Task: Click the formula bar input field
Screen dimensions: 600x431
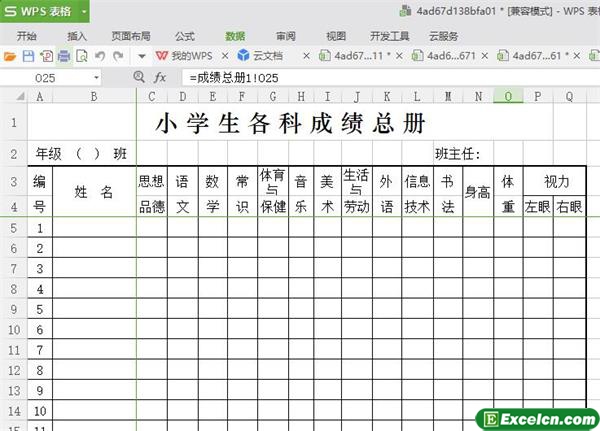Action: (380, 77)
